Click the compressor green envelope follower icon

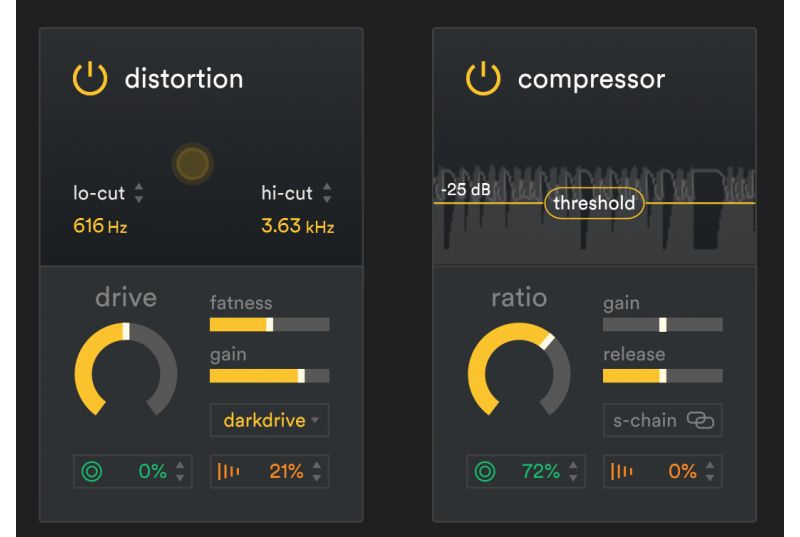(x=485, y=471)
